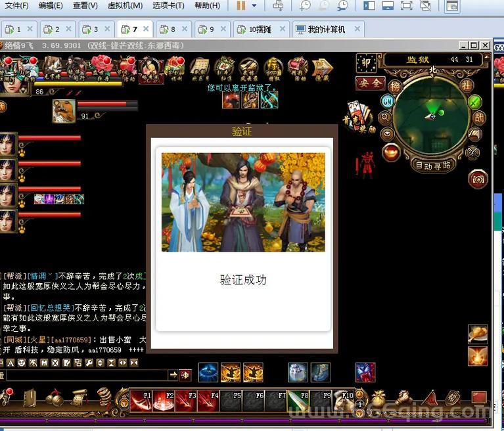Click the 自动寻路 auto-pathfinding button

click(x=432, y=166)
